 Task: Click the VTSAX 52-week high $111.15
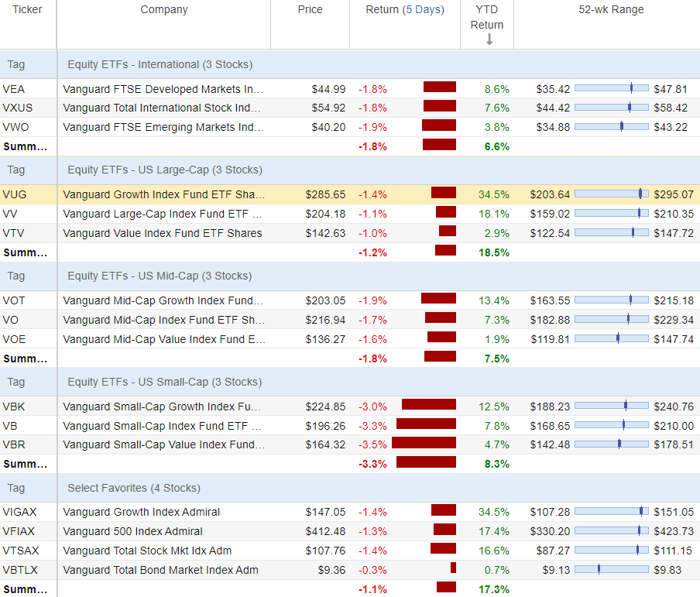[x=673, y=550]
